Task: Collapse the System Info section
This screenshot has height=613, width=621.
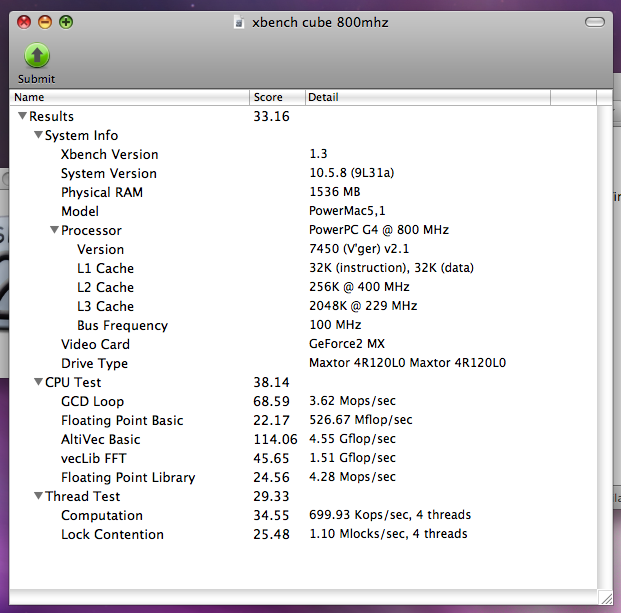Action: [38, 135]
